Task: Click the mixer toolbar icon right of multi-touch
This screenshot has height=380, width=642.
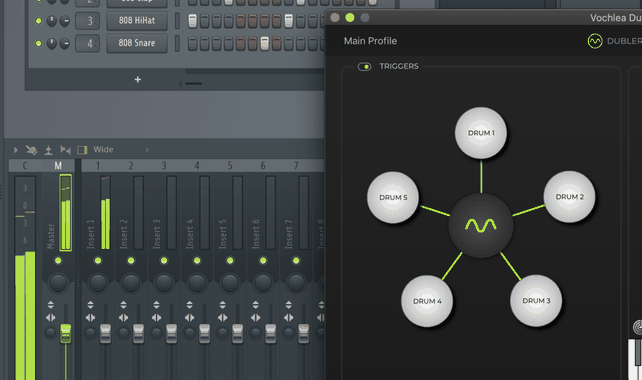Action: coord(48,150)
